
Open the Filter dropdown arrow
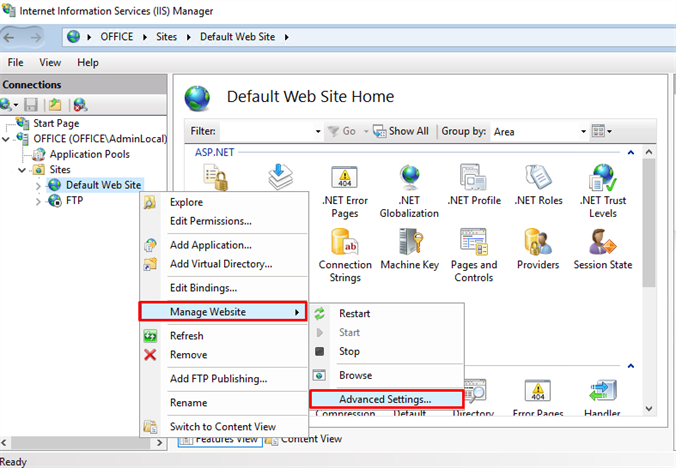(318, 131)
